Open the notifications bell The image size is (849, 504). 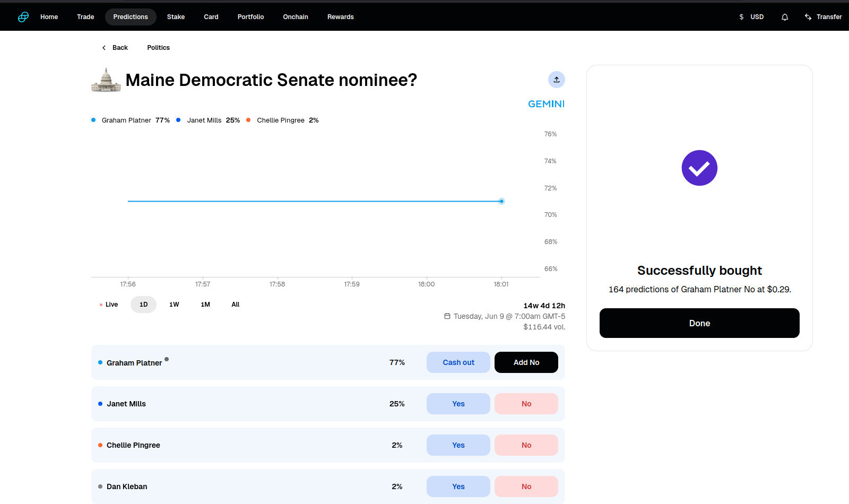785,17
